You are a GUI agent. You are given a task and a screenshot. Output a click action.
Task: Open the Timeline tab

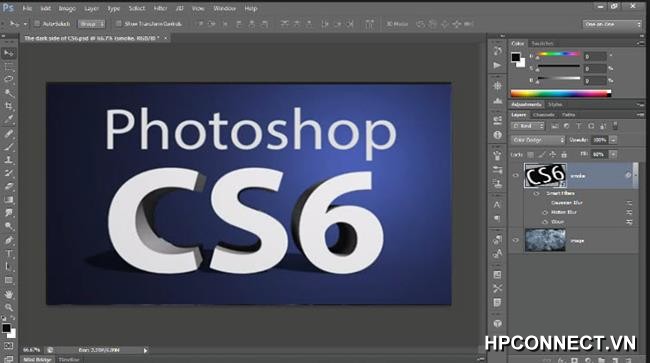click(68, 359)
